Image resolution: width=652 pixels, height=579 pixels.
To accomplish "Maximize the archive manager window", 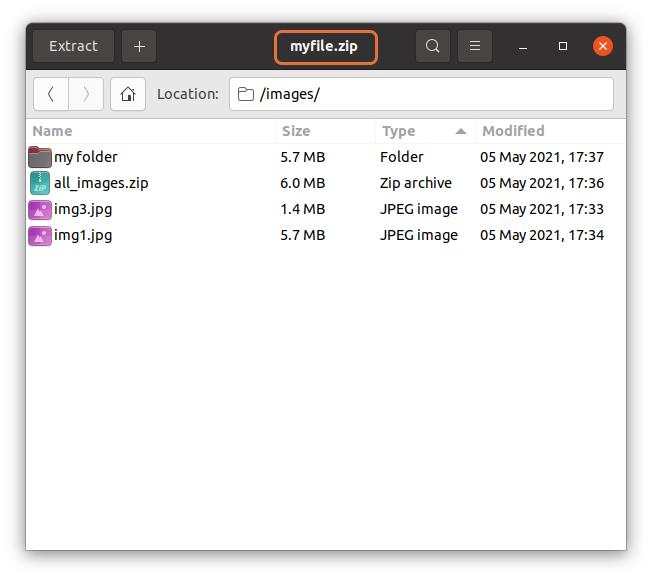I will point(563,46).
